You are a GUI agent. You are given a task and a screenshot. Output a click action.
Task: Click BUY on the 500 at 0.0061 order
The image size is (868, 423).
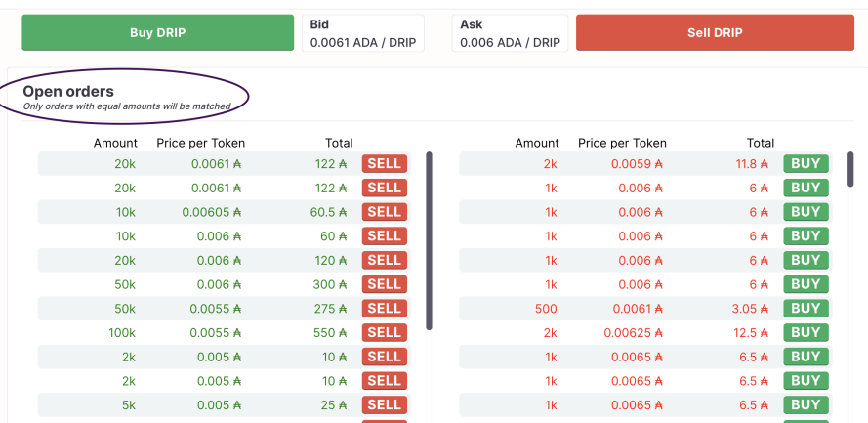coord(806,309)
